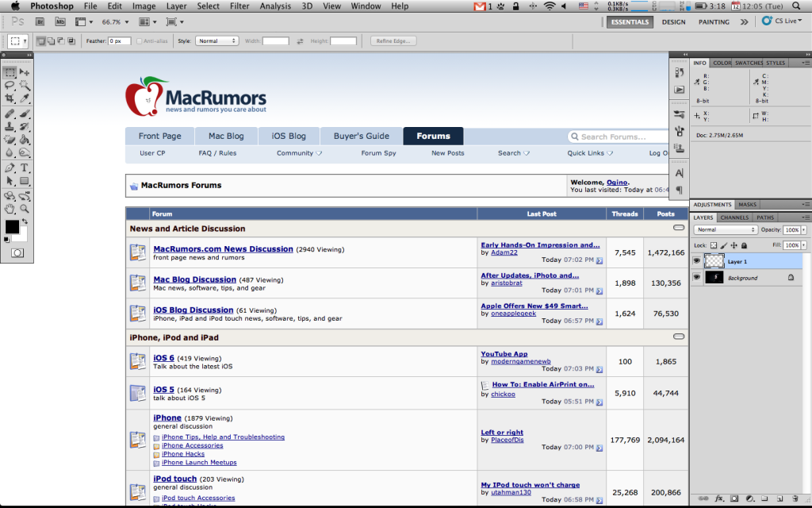Open the layer blend mode Normal dropdown

tap(726, 229)
